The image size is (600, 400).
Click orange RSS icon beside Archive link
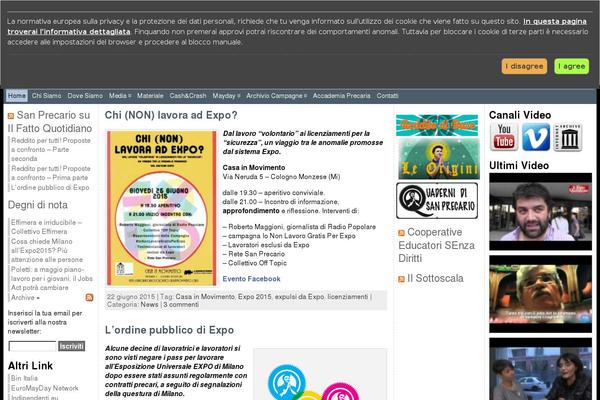(x=89, y=297)
